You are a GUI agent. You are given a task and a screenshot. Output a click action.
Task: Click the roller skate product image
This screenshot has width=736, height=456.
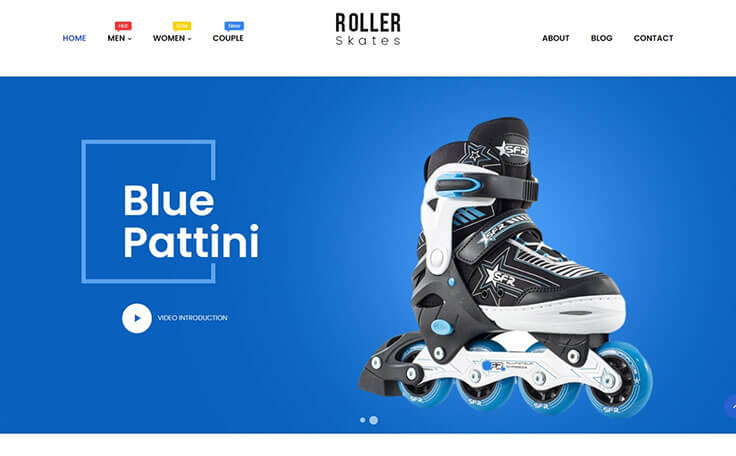point(506,268)
